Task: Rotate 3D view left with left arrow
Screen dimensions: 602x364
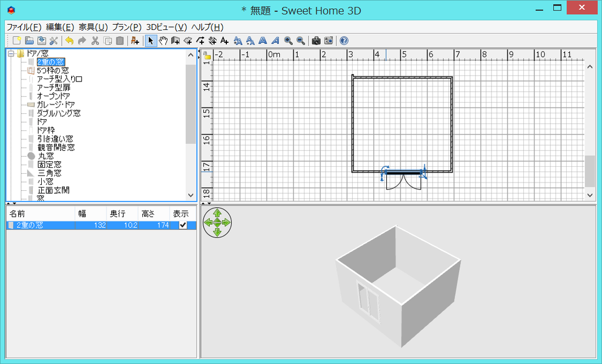Action: (x=209, y=223)
